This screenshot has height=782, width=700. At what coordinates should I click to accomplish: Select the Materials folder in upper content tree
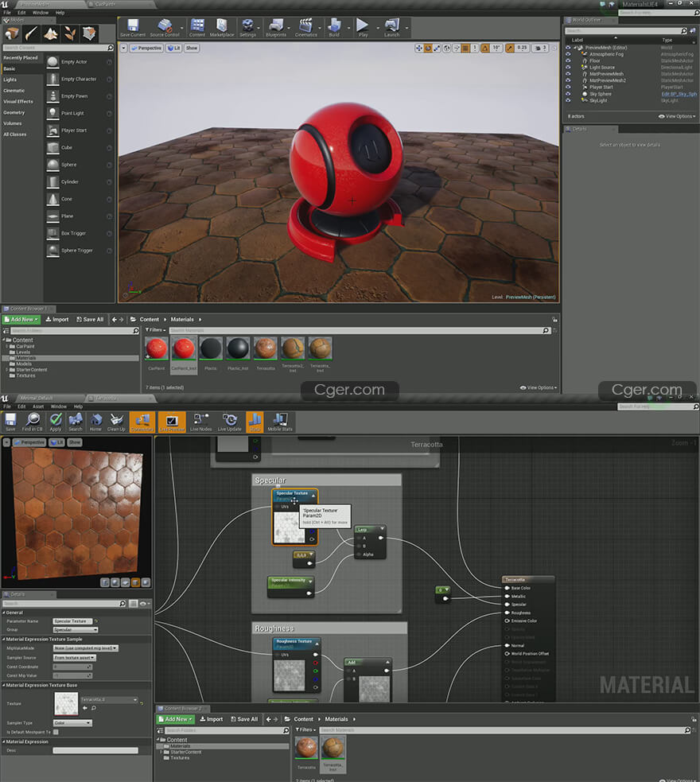tap(26, 358)
